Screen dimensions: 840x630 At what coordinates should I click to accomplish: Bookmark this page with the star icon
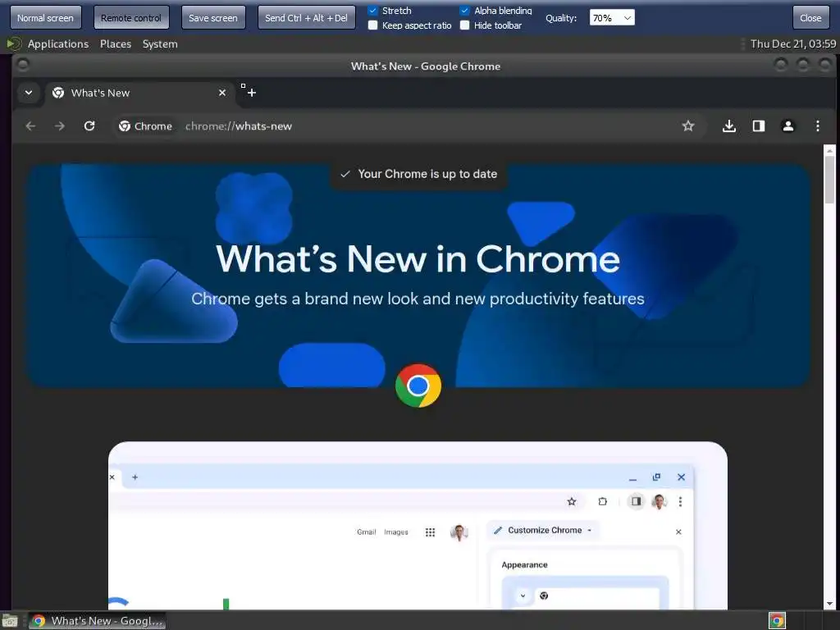[x=688, y=126]
